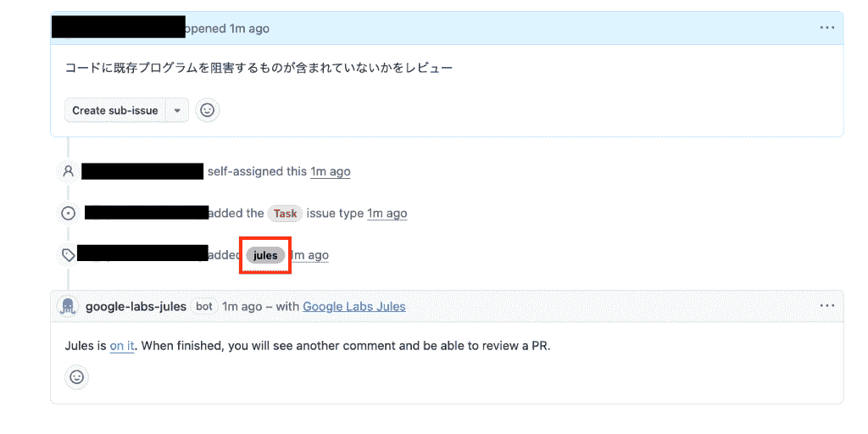Click the jules label event timestamp
Viewport: 868px width, 434px height.
[310, 255]
